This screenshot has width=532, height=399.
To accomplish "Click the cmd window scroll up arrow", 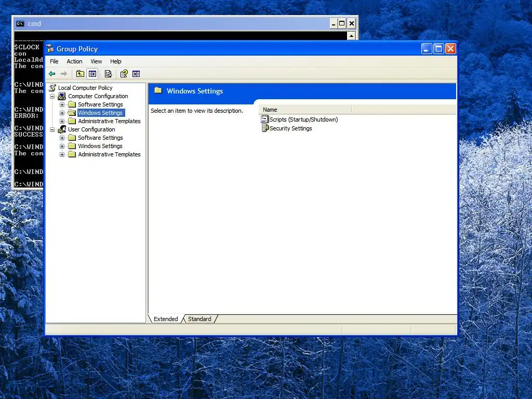I will pos(351,36).
